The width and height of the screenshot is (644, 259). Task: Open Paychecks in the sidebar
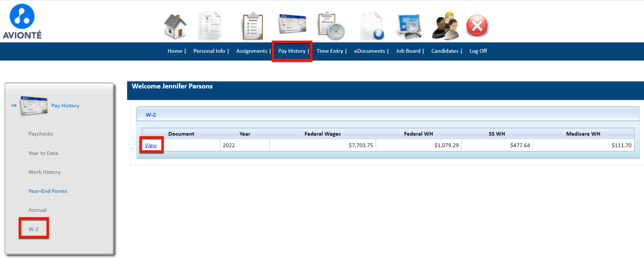[x=41, y=134]
